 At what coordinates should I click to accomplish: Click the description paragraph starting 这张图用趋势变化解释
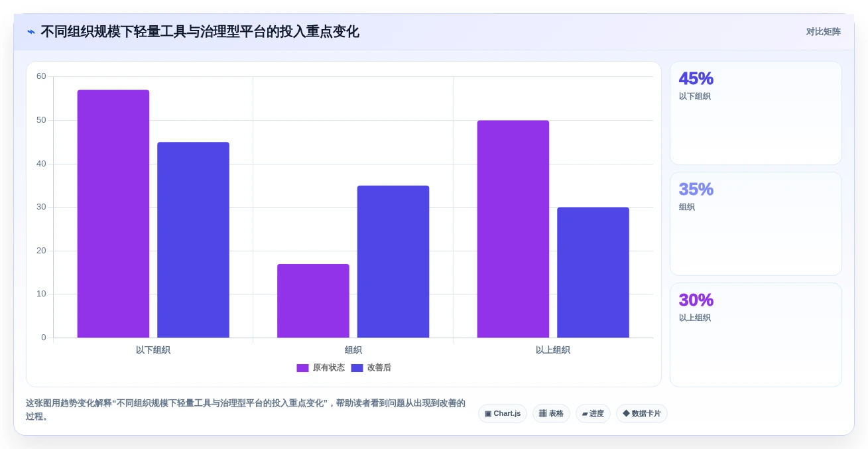coord(245,410)
